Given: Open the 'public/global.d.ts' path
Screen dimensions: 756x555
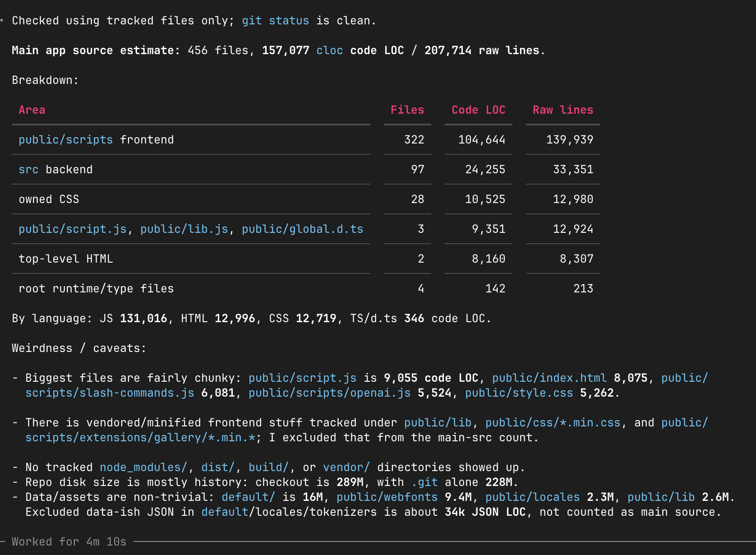Looking at the screenshot, I should pos(303,229).
